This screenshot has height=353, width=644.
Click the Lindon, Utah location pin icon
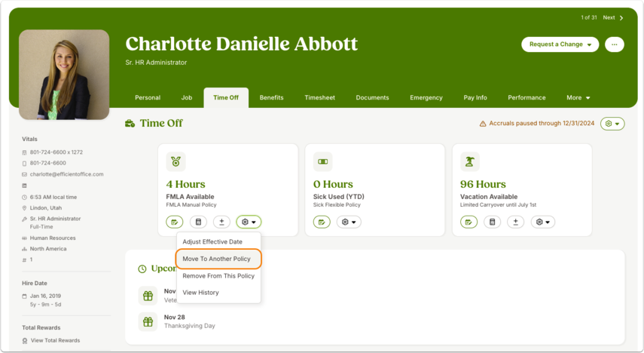(24, 208)
